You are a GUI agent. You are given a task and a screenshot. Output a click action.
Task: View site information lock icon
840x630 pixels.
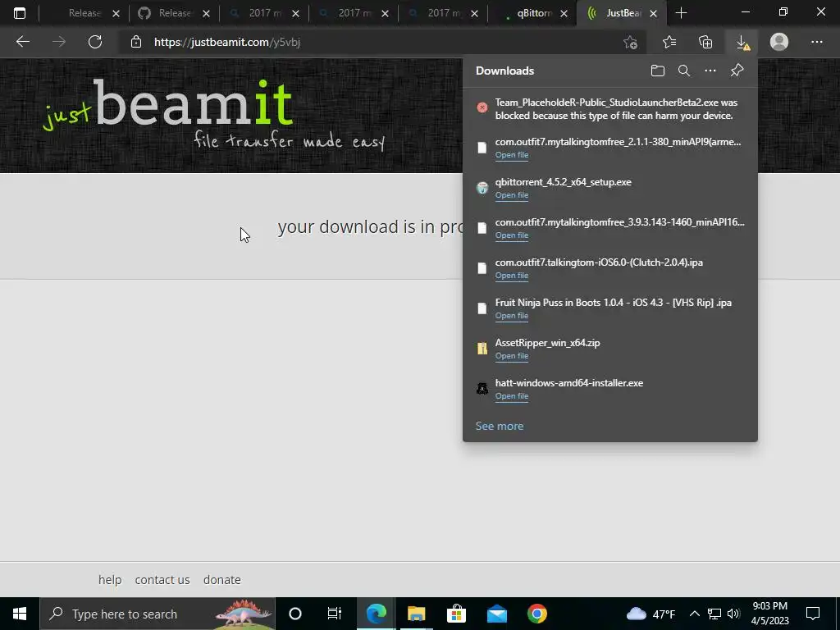tap(136, 42)
